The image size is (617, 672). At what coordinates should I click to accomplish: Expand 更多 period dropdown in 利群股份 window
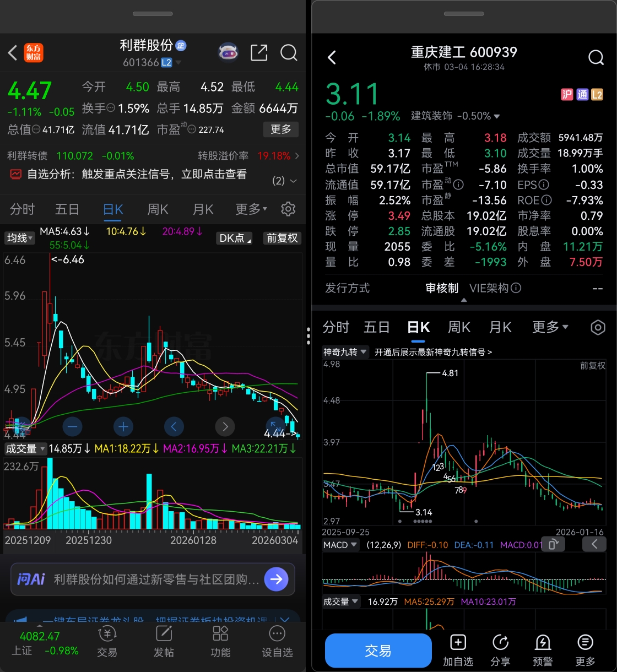(251, 209)
